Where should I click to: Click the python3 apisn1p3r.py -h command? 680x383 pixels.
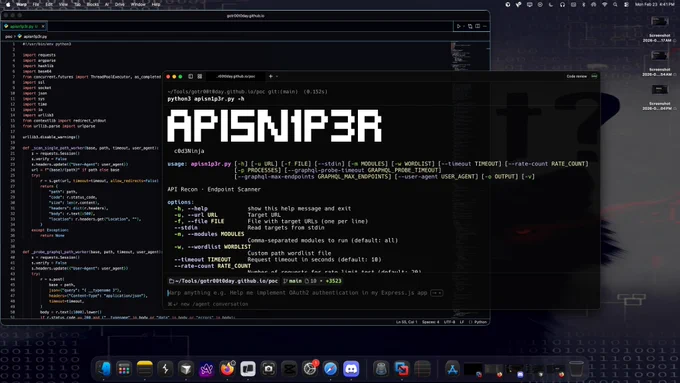tap(206, 99)
